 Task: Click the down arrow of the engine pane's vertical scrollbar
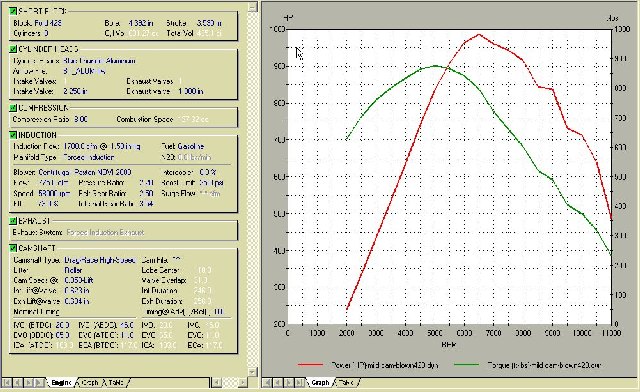point(253,372)
